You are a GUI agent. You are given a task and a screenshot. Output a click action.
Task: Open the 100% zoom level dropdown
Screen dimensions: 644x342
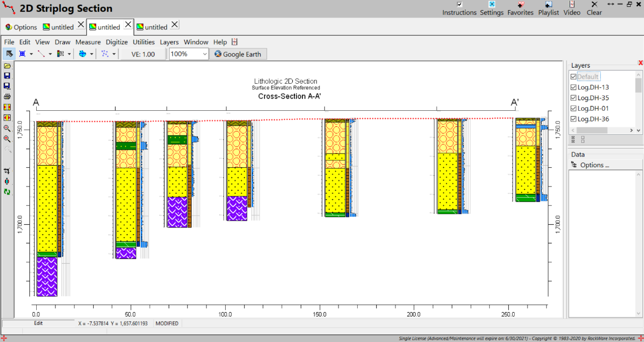tap(205, 54)
